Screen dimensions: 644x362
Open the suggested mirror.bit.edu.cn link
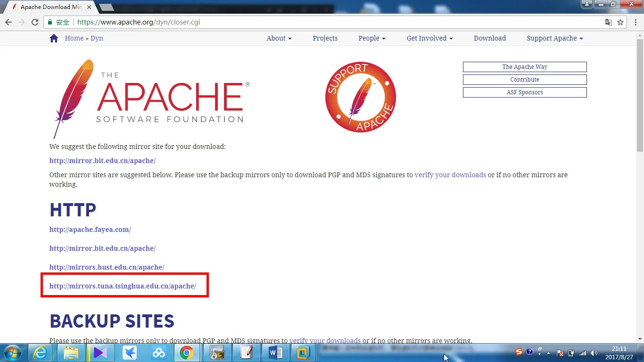coord(102,161)
